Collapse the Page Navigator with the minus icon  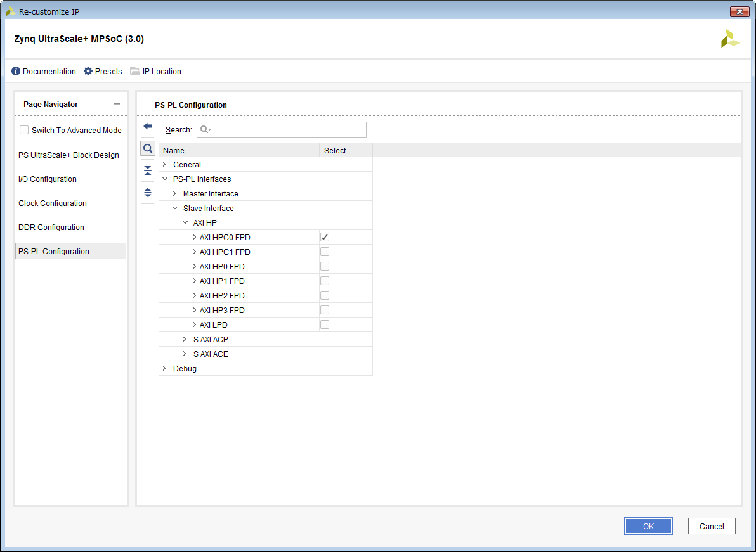tap(117, 103)
